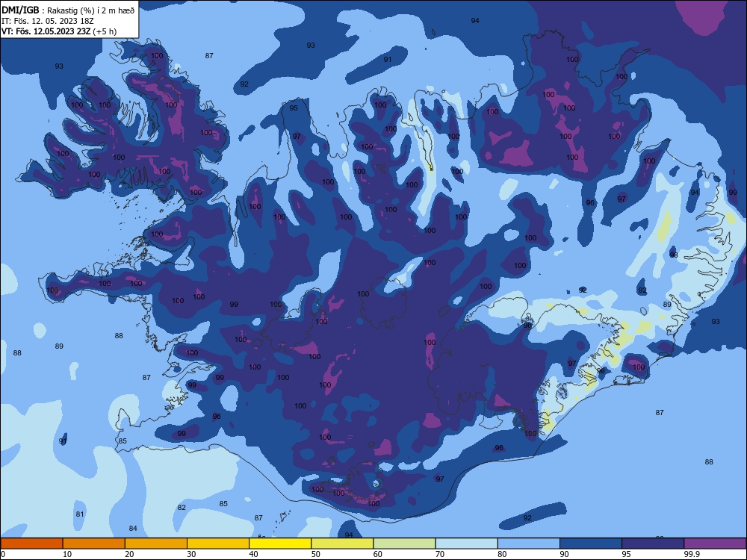Click the humidity value 81 on the map
This screenshot has width=747, height=560.
click(80, 514)
